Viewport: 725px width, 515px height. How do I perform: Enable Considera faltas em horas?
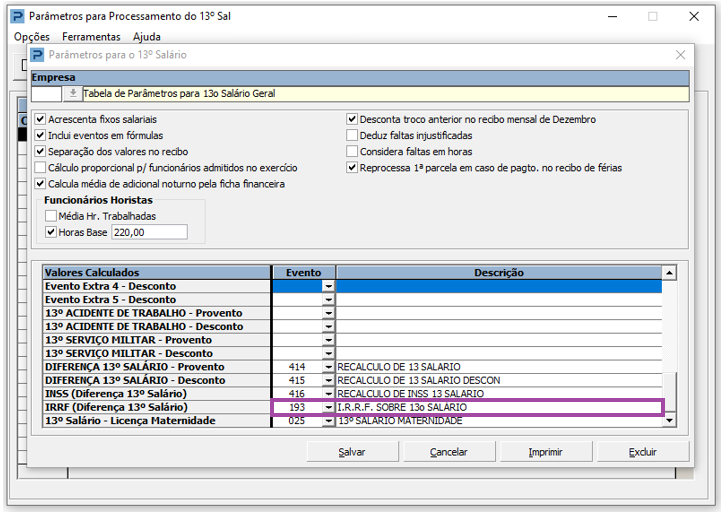tap(352, 152)
